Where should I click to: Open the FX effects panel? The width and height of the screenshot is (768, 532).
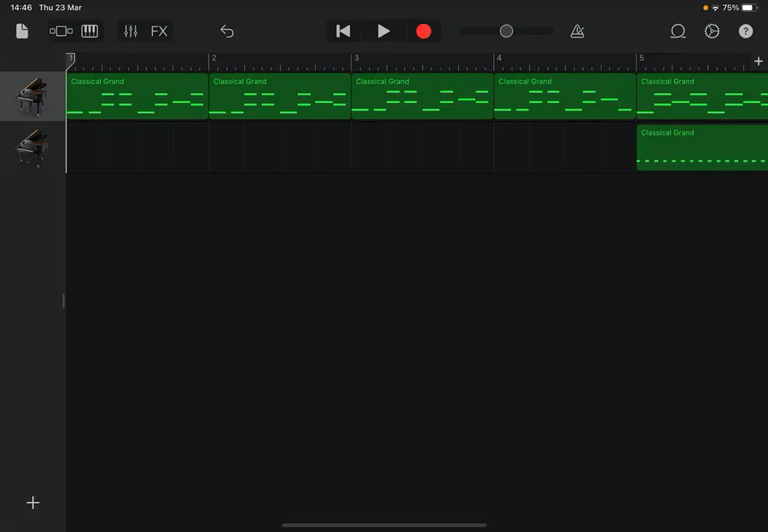tap(160, 32)
